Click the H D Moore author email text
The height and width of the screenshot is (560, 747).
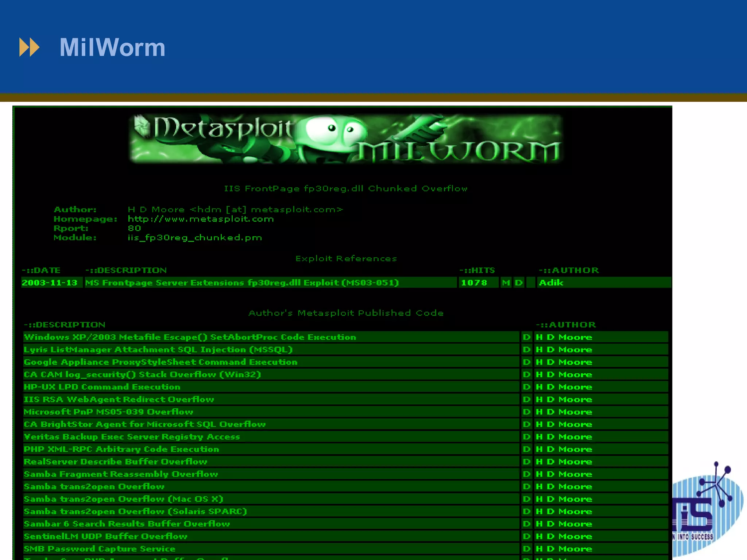click(x=235, y=210)
